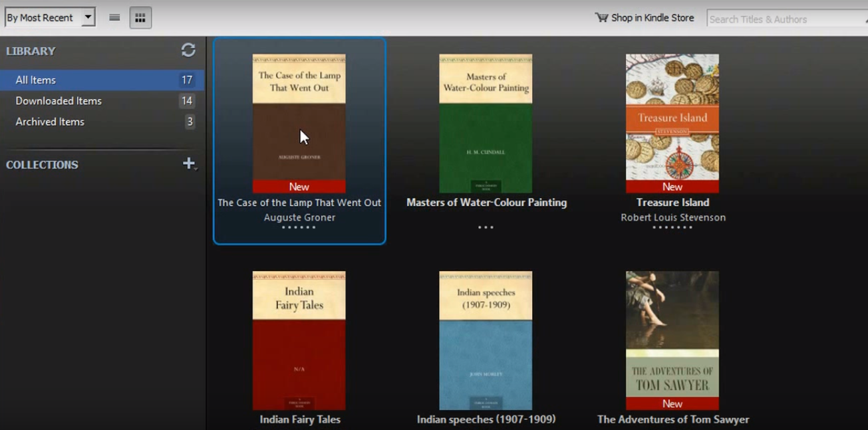Open the By Most Recent sort dropdown

(x=50, y=18)
